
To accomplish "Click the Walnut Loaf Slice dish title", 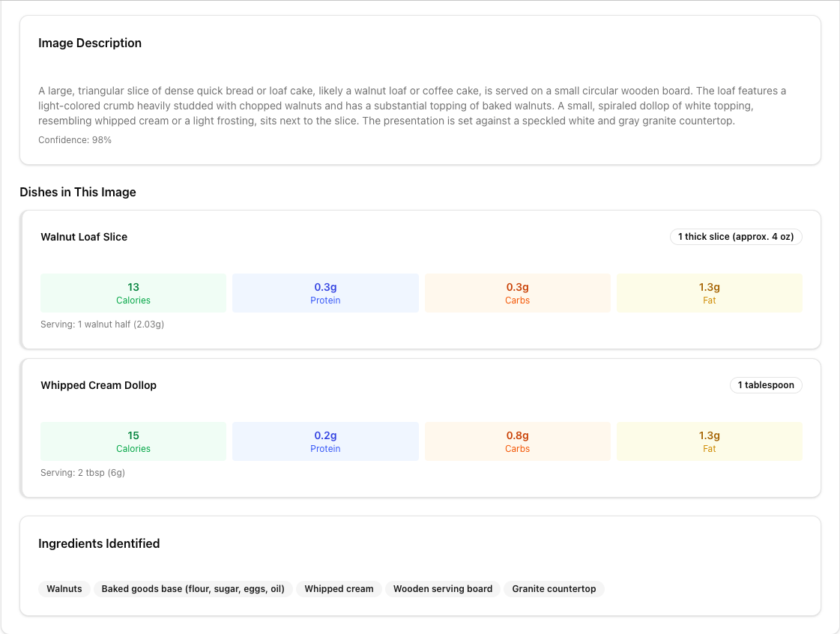I will click(x=84, y=237).
